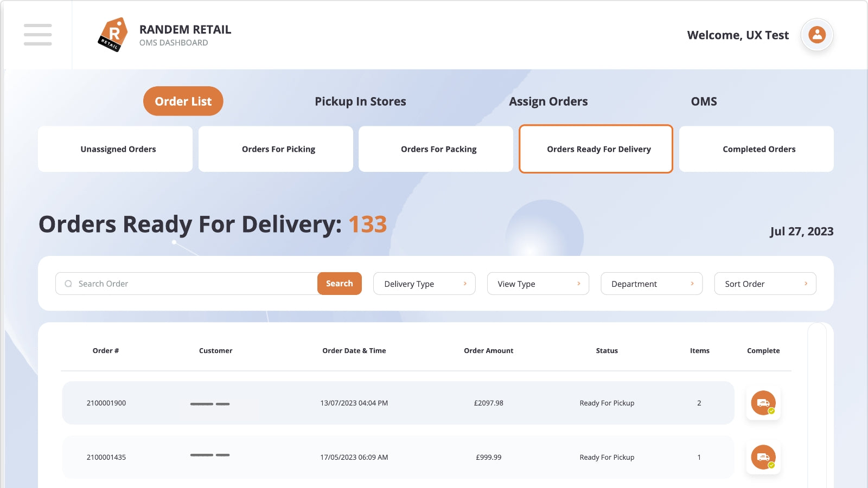Image resolution: width=868 pixels, height=488 pixels.
Task: Complete order 2100001900 with truck icon
Action: click(x=763, y=403)
